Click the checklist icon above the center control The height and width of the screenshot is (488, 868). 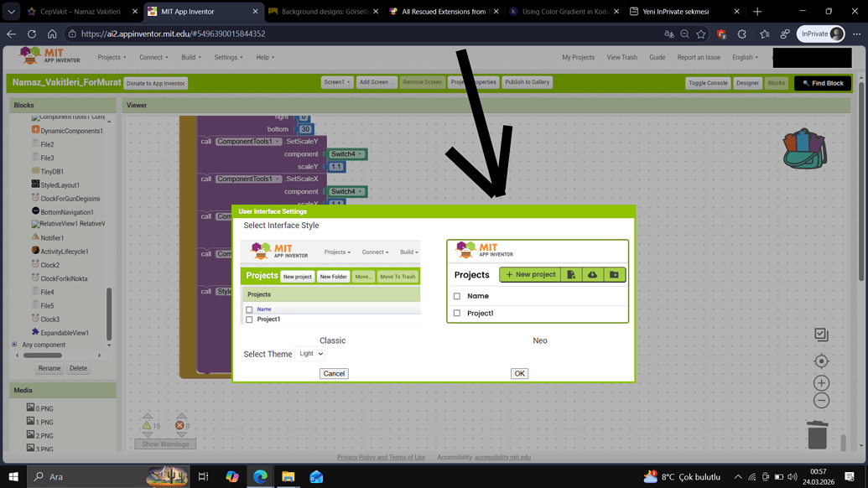[x=822, y=335]
